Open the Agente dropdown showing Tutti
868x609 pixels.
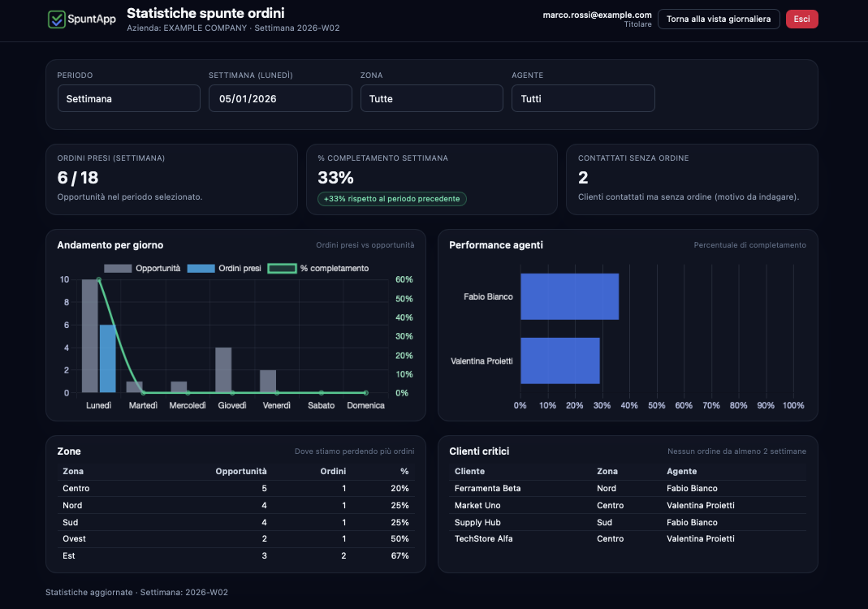[x=583, y=98]
